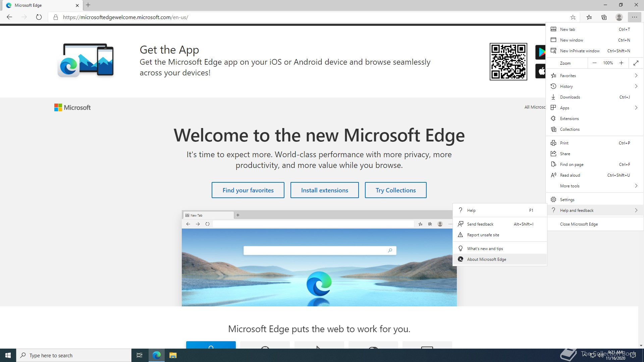Open File Explorer from taskbar
Screen dimensions: 644x362
pos(173,355)
